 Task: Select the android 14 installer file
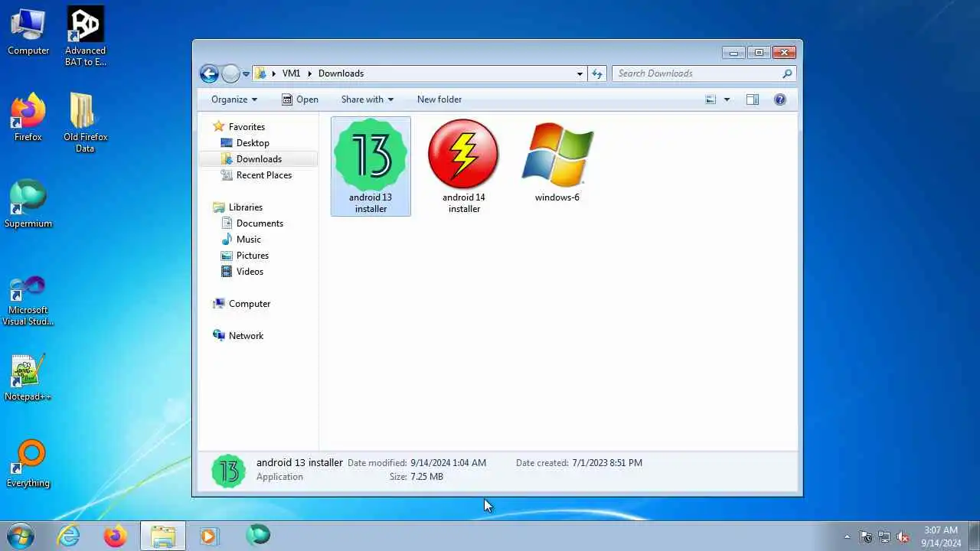click(x=464, y=166)
